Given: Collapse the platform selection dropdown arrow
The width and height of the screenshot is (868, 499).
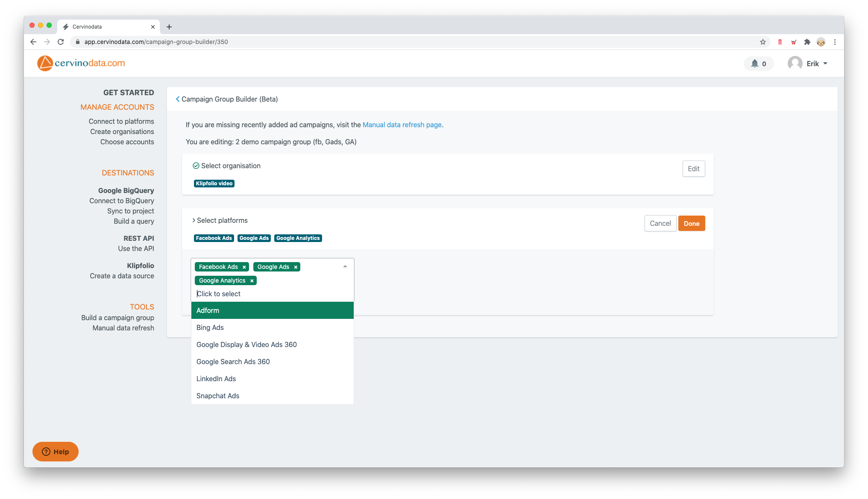Looking at the screenshot, I should pyautogui.click(x=345, y=266).
